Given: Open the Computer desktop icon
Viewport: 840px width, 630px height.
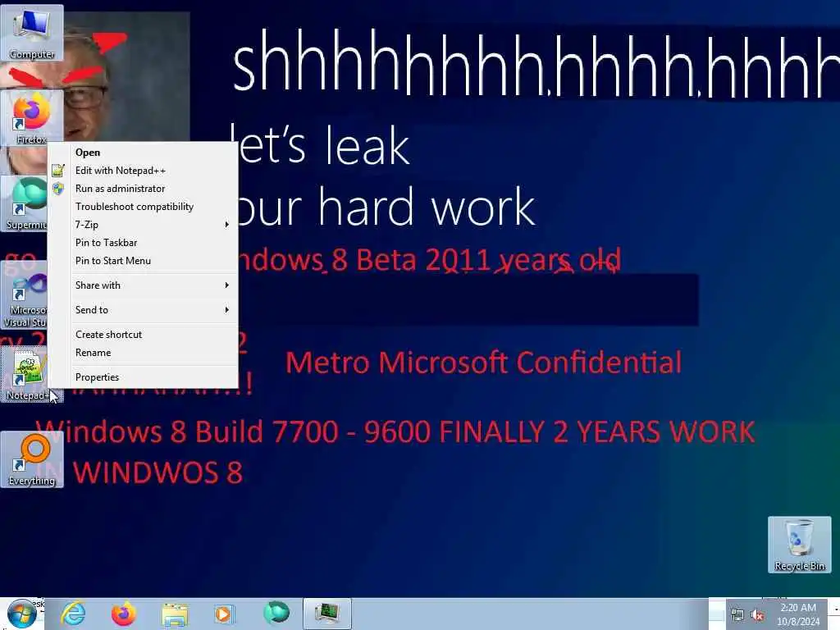Looking at the screenshot, I should pos(32,33).
